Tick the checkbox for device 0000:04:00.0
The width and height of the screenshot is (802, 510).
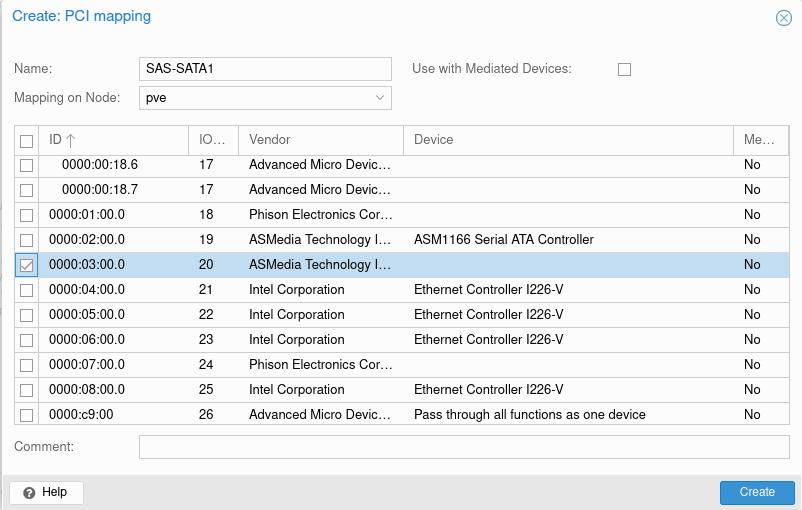click(27, 290)
